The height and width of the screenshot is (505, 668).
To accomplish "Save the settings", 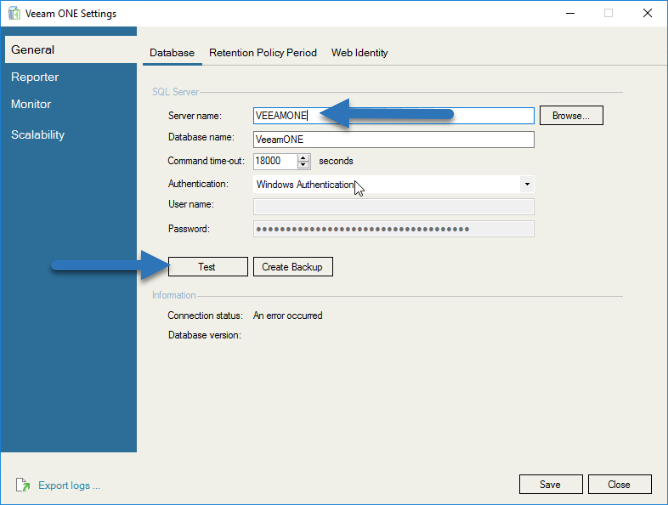I will [550, 484].
